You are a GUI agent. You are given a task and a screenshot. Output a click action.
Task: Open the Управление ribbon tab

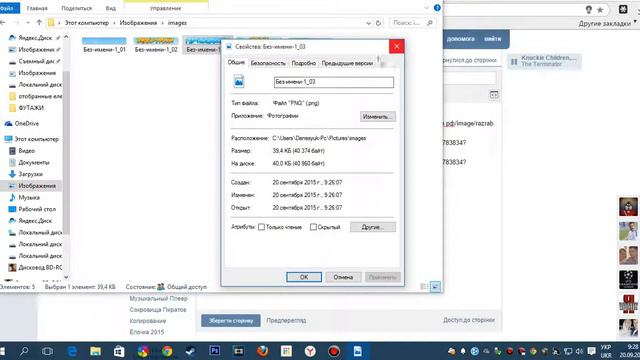click(x=165, y=8)
